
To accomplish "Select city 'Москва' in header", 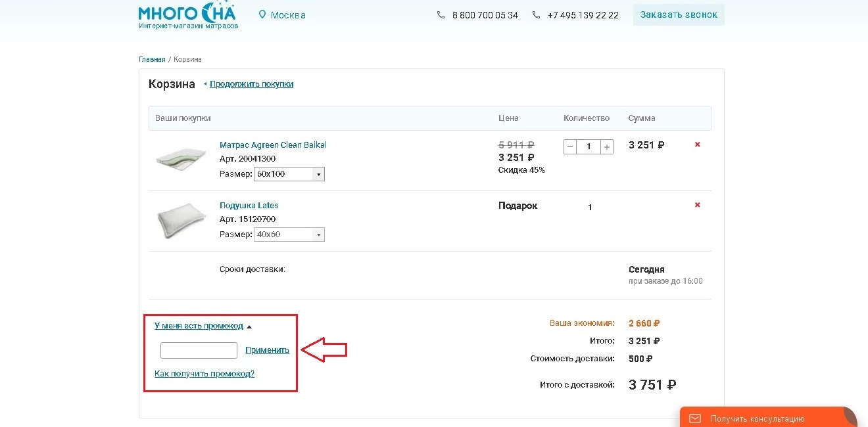I will pos(288,15).
